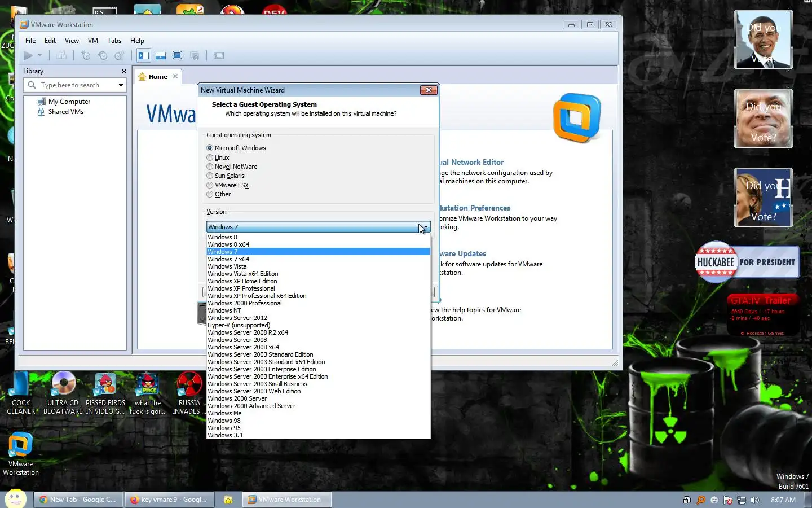Image resolution: width=812 pixels, height=508 pixels.
Task: Open the Snapshot Manager toolbar icon
Action: point(119,55)
